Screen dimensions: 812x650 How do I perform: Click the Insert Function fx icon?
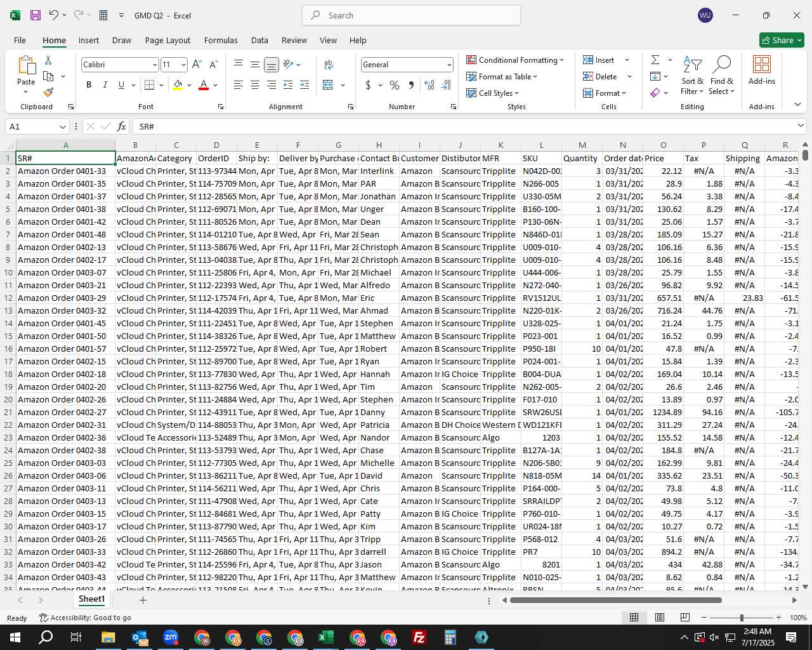(x=122, y=126)
